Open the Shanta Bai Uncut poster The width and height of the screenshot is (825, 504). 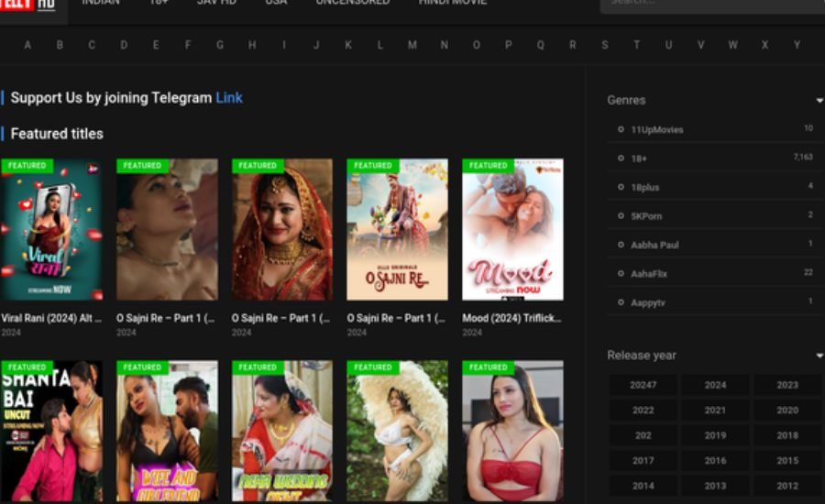coord(51,432)
